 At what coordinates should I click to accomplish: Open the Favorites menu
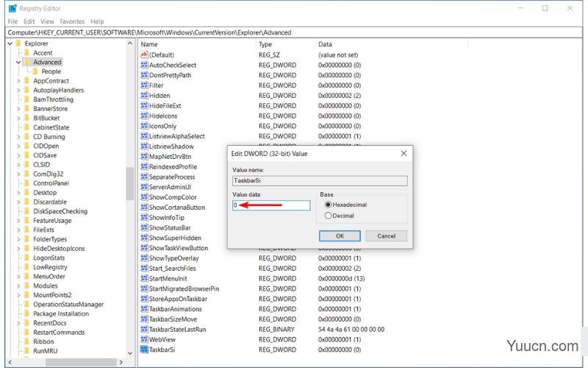click(x=72, y=21)
